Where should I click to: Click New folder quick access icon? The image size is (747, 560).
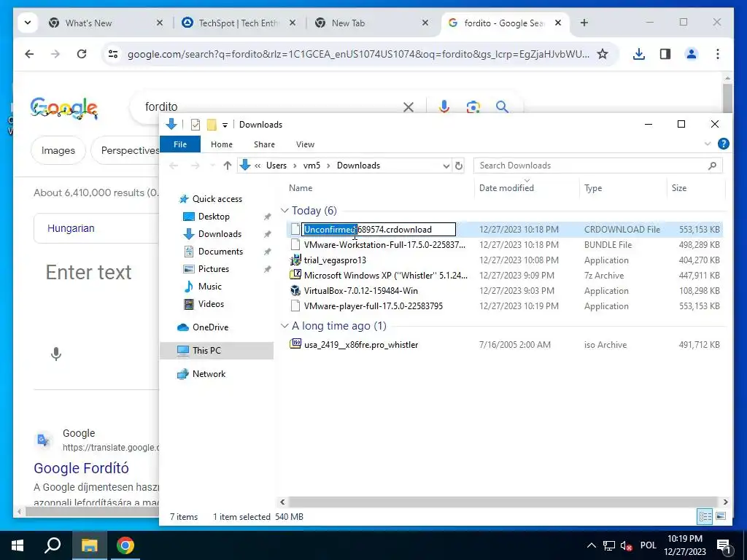click(212, 125)
